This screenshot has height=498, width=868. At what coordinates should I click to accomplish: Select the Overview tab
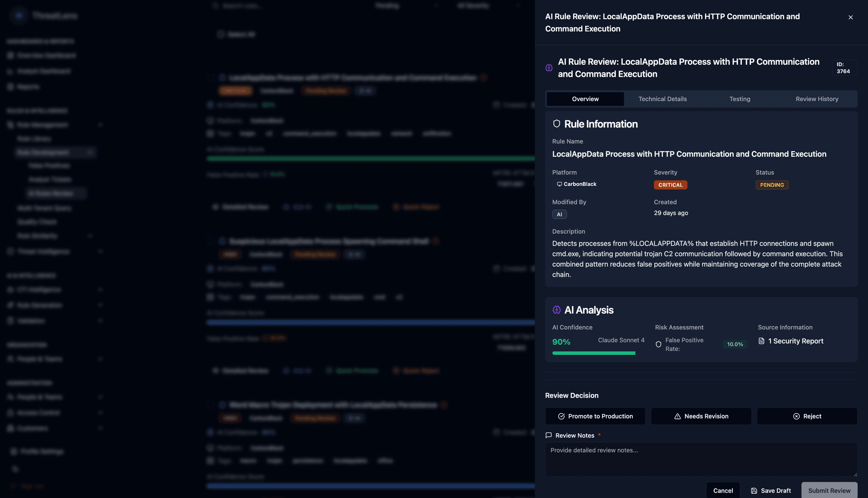pyautogui.click(x=585, y=99)
